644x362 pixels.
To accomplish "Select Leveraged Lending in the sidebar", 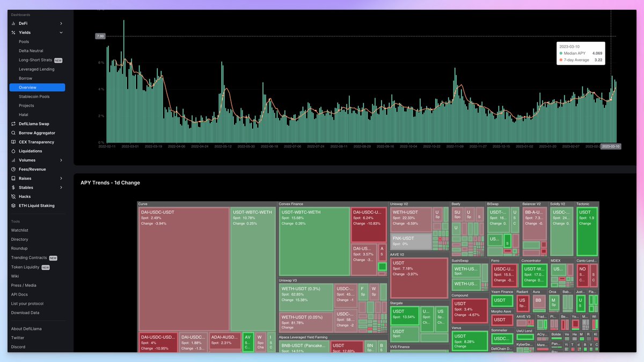I will pos(36,69).
